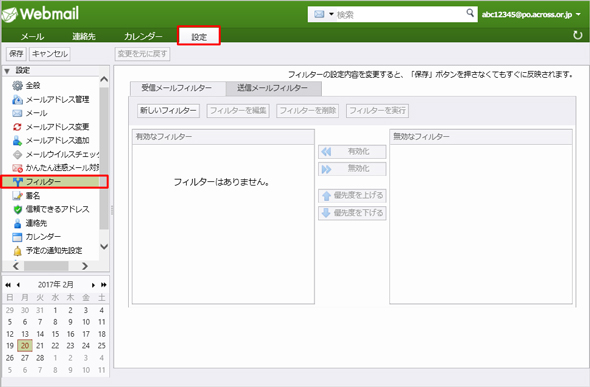The width and height of the screenshot is (590, 387).
Task: Select date 25 in mini calendar
Action: (102, 346)
